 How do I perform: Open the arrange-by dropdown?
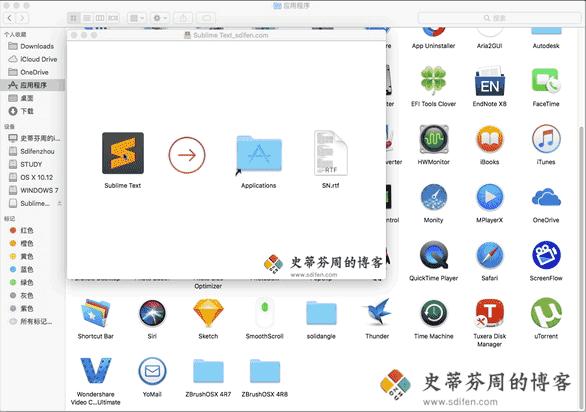coord(136,18)
